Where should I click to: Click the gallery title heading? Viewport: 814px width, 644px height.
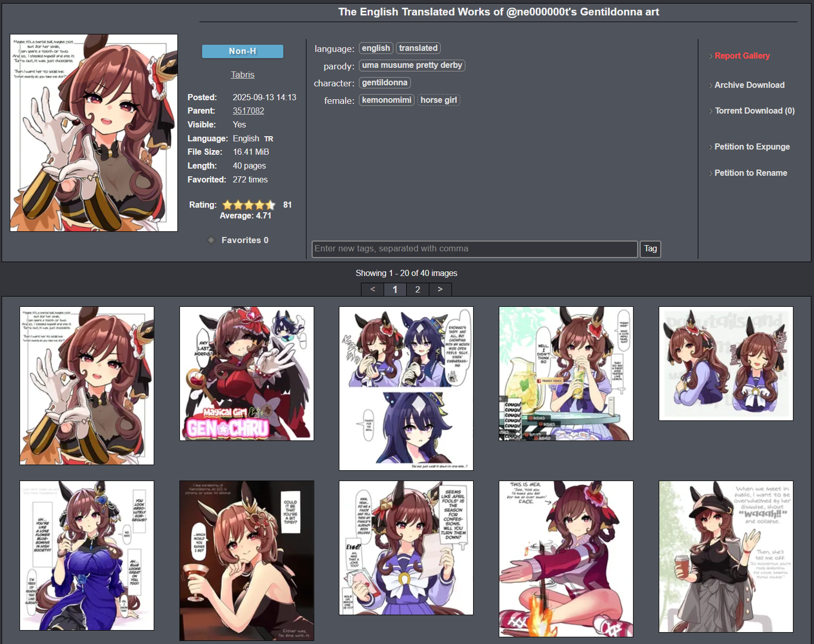click(x=499, y=12)
